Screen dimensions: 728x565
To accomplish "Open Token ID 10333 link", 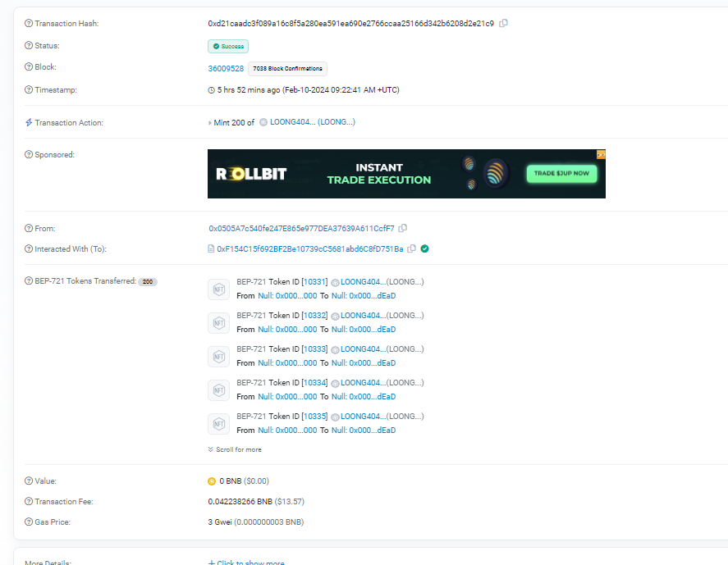I will pyautogui.click(x=315, y=349).
